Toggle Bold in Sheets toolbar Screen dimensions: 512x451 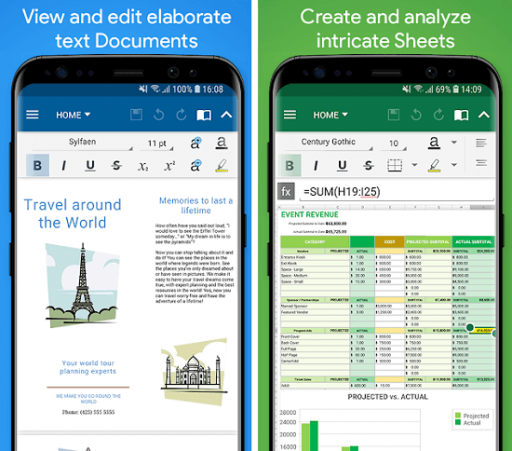click(290, 165)
